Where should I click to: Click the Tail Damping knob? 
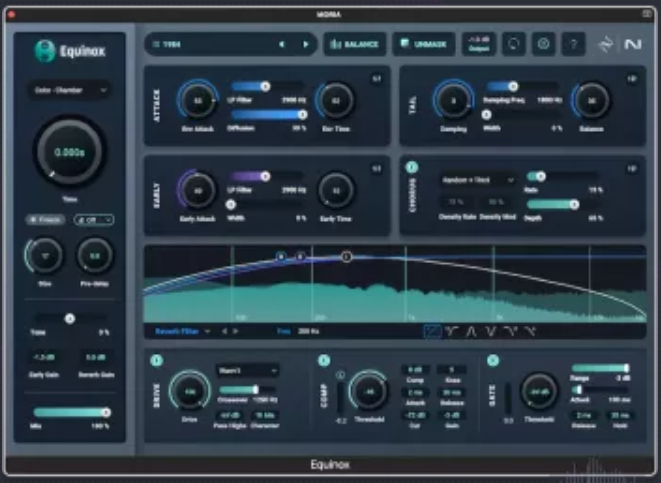[x=453, y=101]
